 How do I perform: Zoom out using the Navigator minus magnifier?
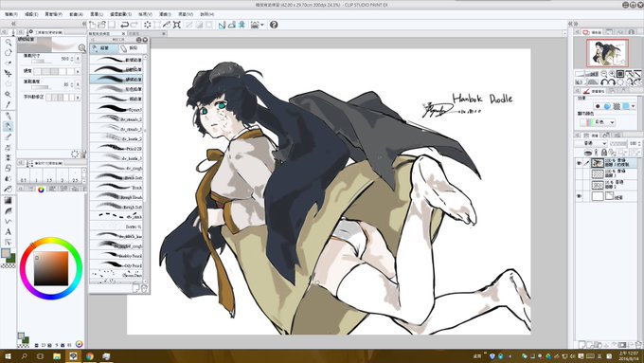click(x=604, y=74)
